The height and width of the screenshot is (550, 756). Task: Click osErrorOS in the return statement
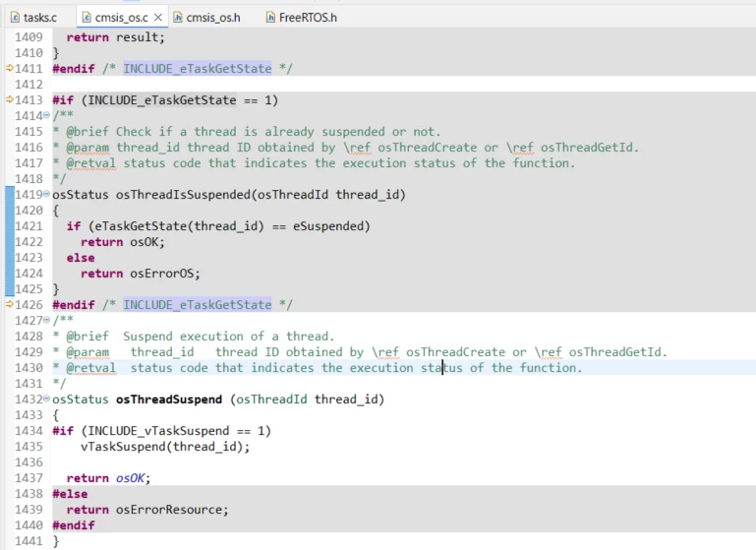(161, 274)
